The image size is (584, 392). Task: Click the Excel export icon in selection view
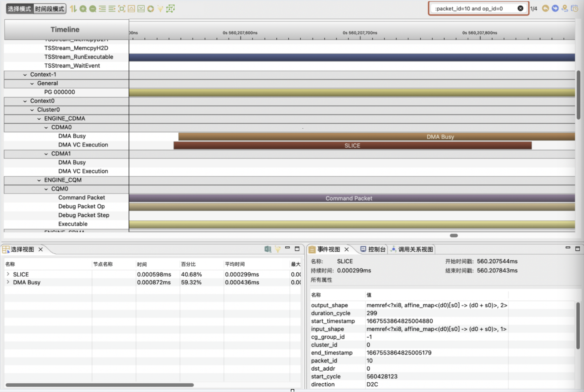coord(268,249)
